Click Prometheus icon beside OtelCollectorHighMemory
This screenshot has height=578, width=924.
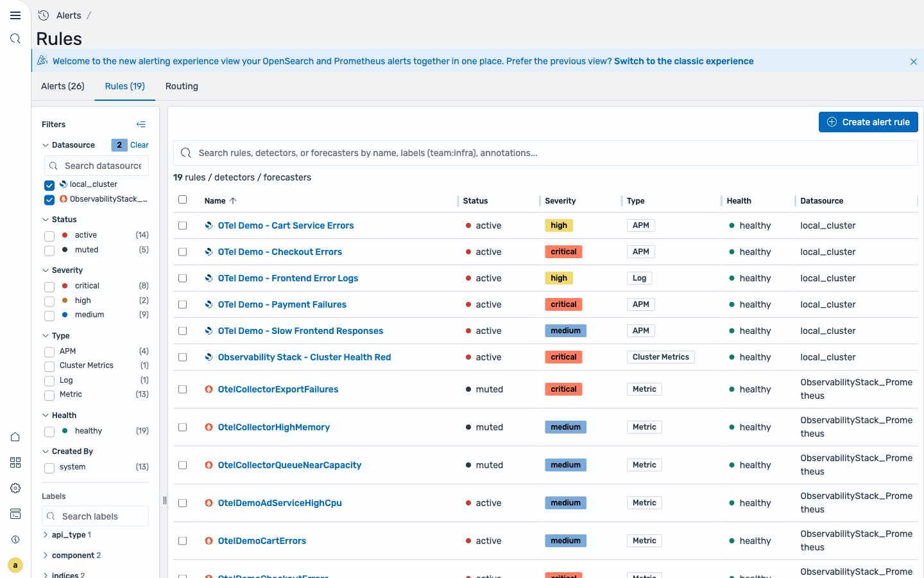point(209,427)
